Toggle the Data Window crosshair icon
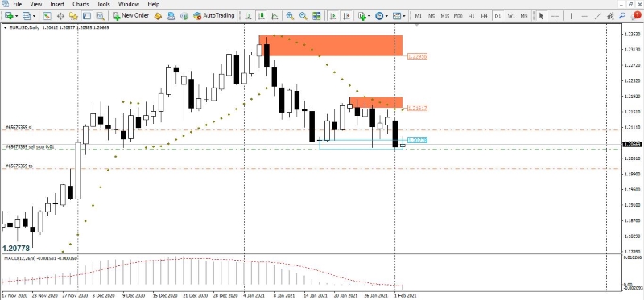Image resolution: width=644 pixels, height=300 pixels. [60, 16]
